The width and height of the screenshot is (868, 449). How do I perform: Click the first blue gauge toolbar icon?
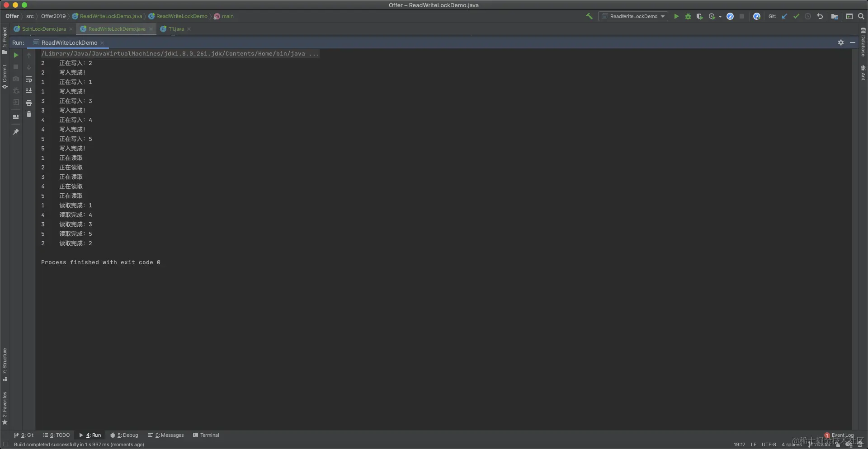pos(730,16)
